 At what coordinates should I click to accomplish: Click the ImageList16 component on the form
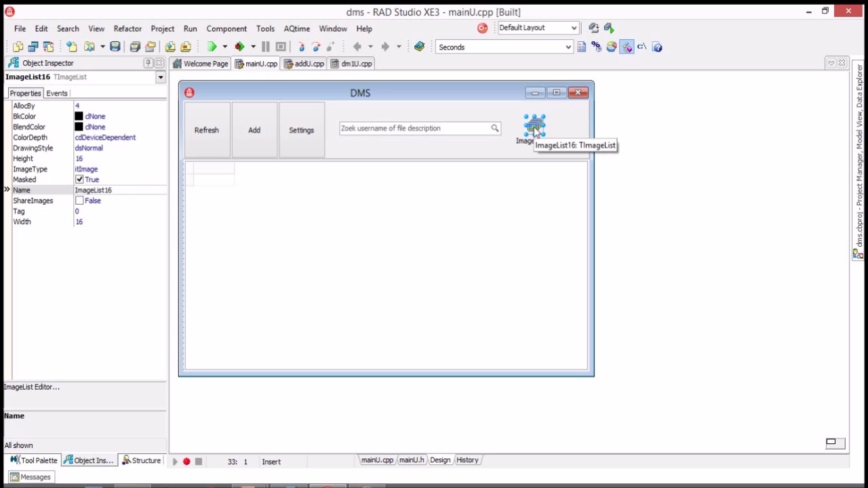tap(534, 125)
